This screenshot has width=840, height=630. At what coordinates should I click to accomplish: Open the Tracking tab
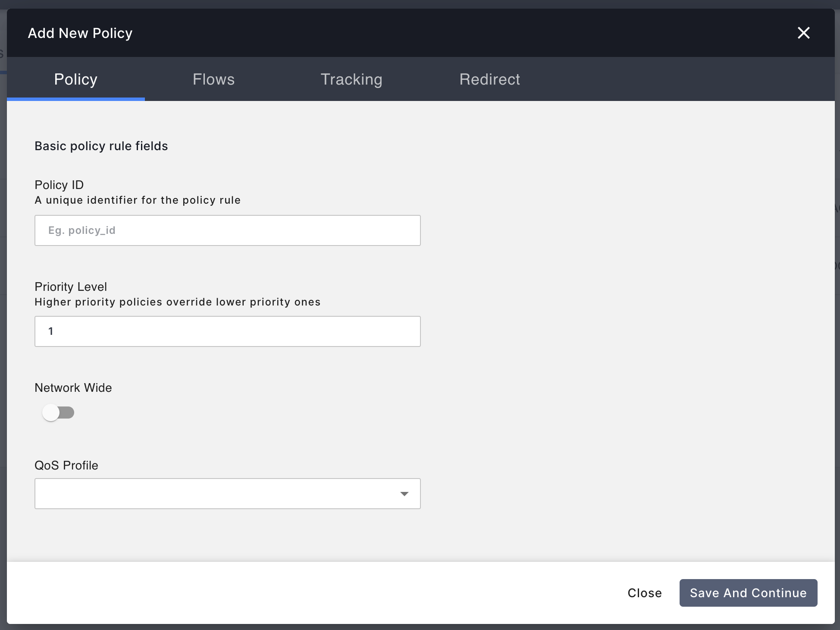click(x=351, y=79)
